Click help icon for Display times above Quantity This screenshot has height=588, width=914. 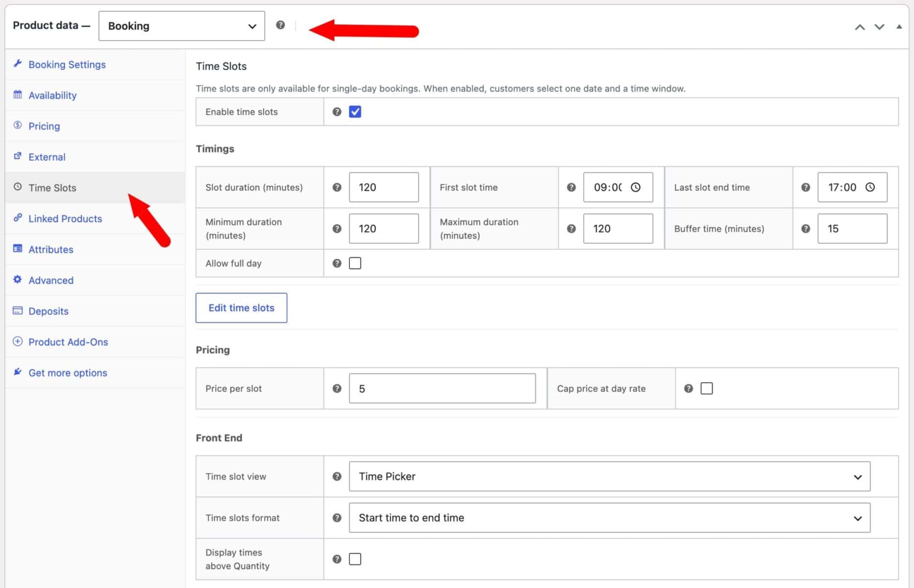tap(337, 559)
